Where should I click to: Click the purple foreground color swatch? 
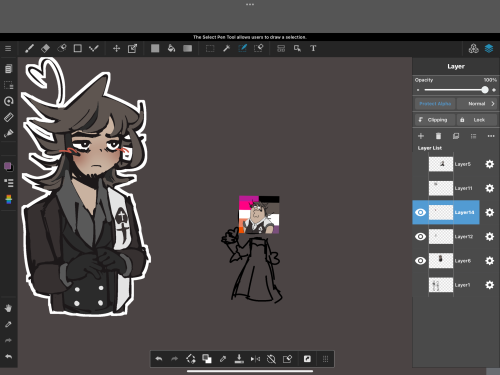coord(7,166)
